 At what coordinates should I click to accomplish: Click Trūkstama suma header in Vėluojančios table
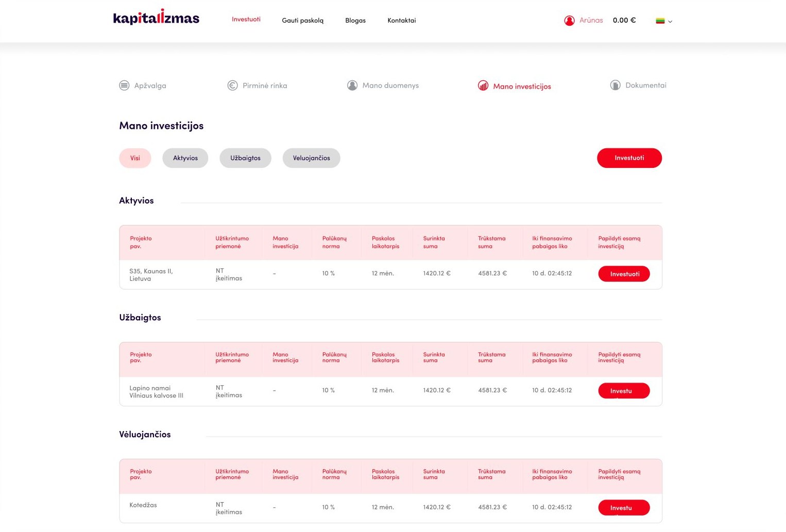pyautogui.click(x=492, y=474)
